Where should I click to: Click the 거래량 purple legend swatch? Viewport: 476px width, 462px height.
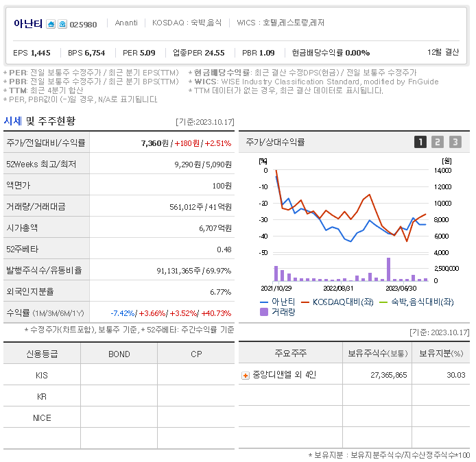tap(264, 312)
